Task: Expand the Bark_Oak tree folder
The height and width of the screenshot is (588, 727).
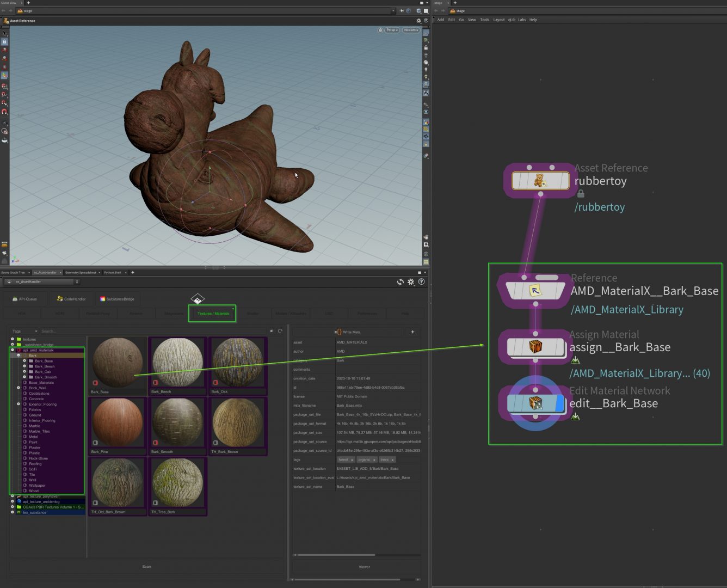Action: 24,372
